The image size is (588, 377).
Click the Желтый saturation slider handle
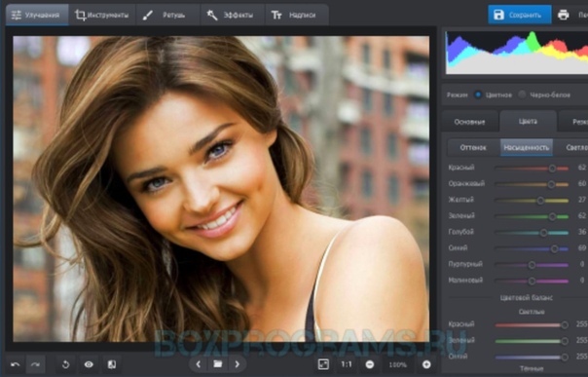540,201
